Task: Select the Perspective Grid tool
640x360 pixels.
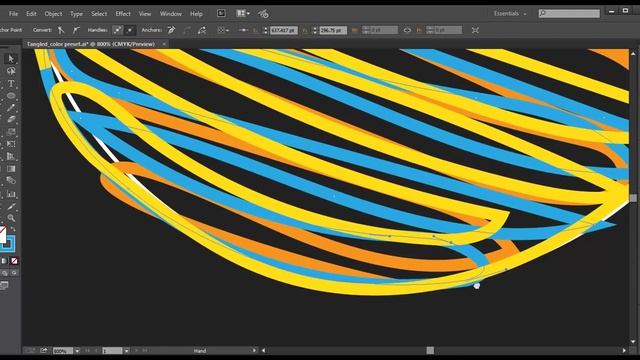Action: 11,156
